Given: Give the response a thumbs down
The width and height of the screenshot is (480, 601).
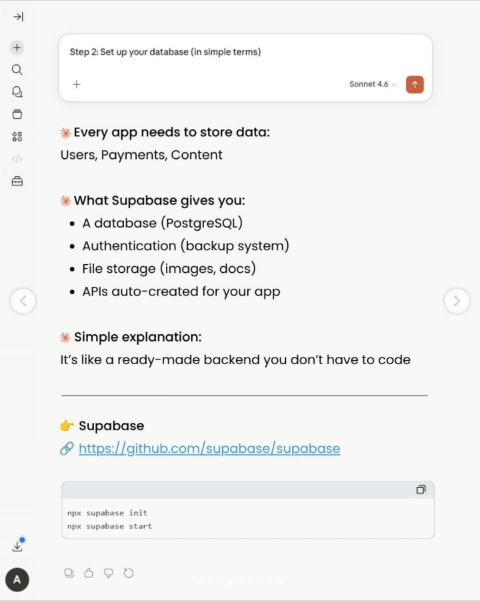Looking at the screenshot, I should [108, 573].
